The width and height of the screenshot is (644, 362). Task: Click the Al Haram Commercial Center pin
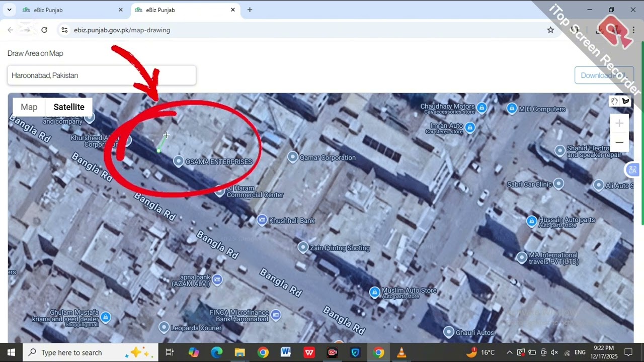[219, 192]
